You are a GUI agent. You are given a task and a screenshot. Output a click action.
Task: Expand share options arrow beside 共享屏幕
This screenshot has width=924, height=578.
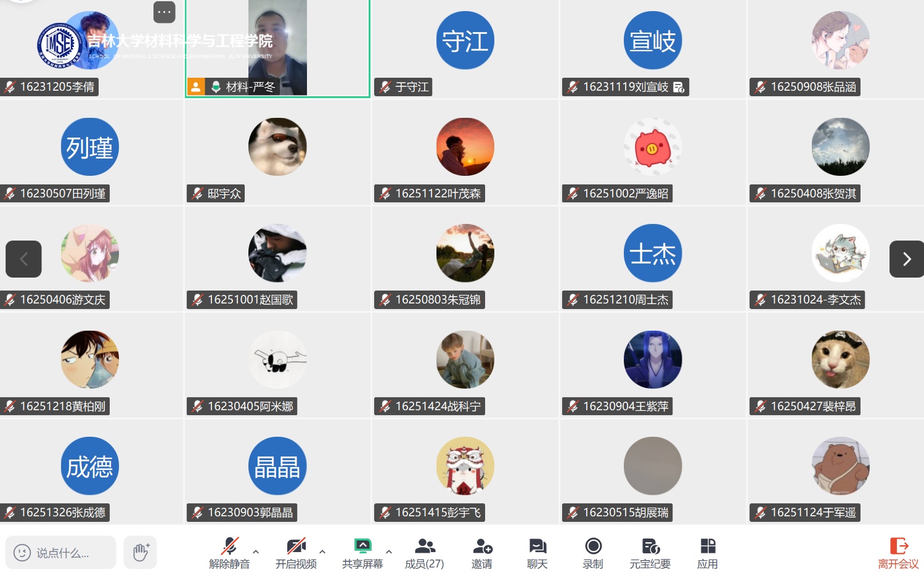pos(389,552)
